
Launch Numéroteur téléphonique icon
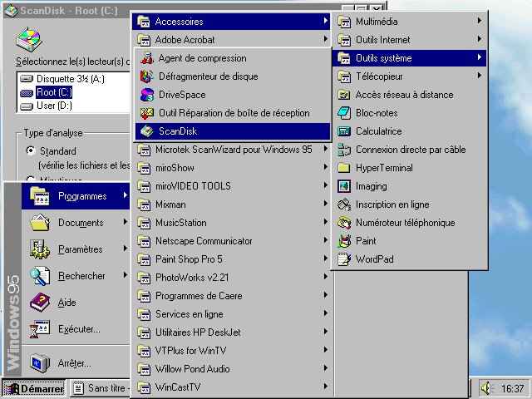(344, 223)
